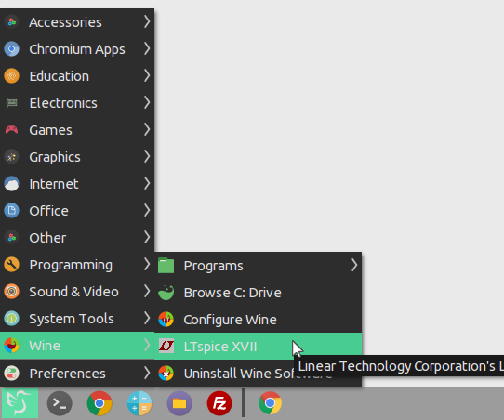
Task: Launch LTspice XVII
Action: click(x=259, y=347)
